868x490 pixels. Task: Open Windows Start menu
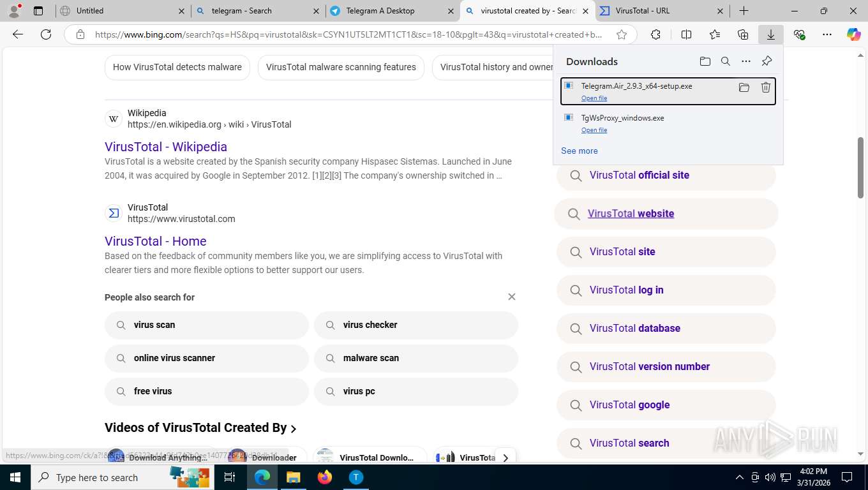[15, 477]
